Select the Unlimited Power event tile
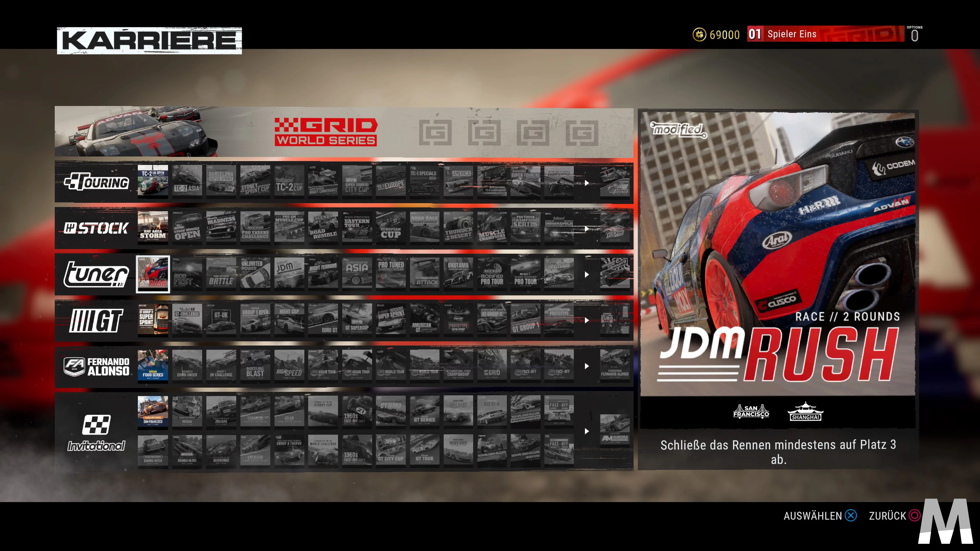The image size is (980, 551). coord(255,274)
